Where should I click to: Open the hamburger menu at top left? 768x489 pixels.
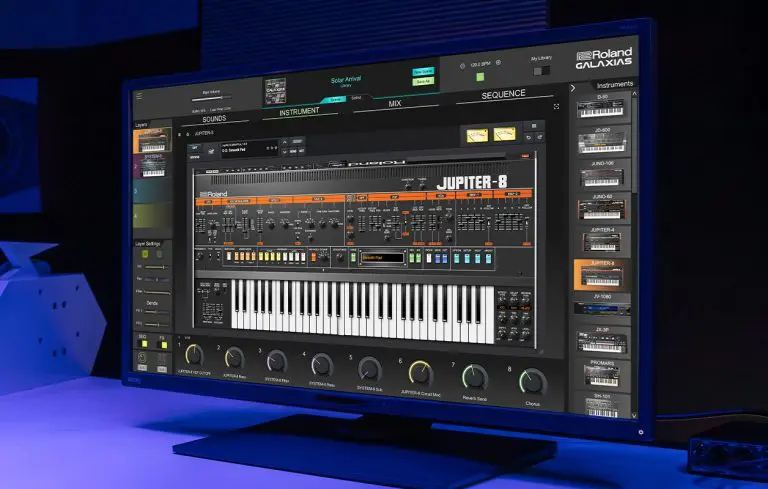pyautogui.click(x=140, y=97)
